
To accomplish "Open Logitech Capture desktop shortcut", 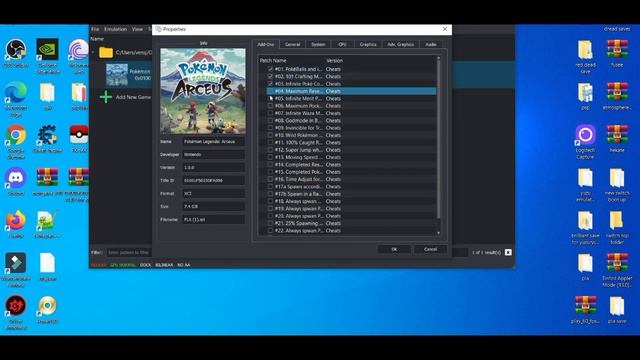I will 585,135.
